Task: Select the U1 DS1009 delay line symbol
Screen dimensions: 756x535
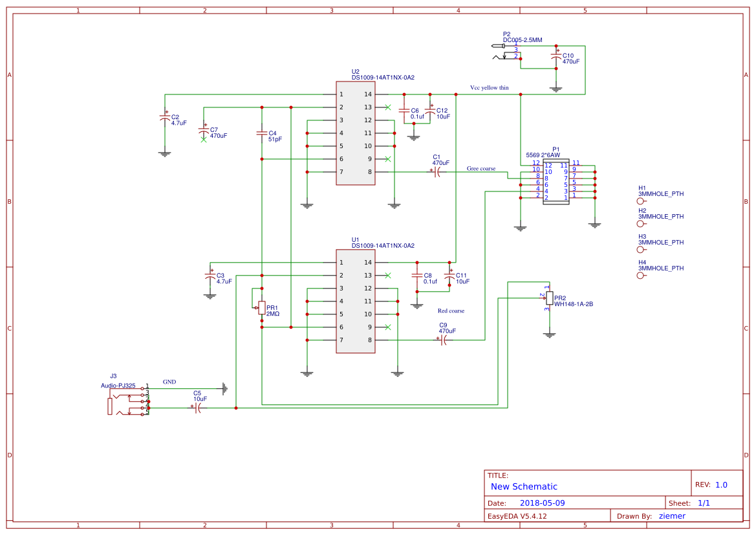Action: click(x=355, y=301)
